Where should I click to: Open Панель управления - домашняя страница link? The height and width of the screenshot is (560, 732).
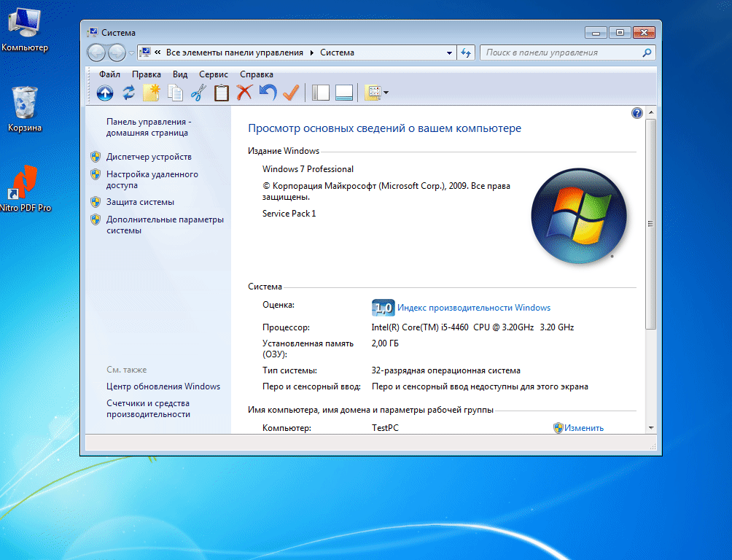149,127
